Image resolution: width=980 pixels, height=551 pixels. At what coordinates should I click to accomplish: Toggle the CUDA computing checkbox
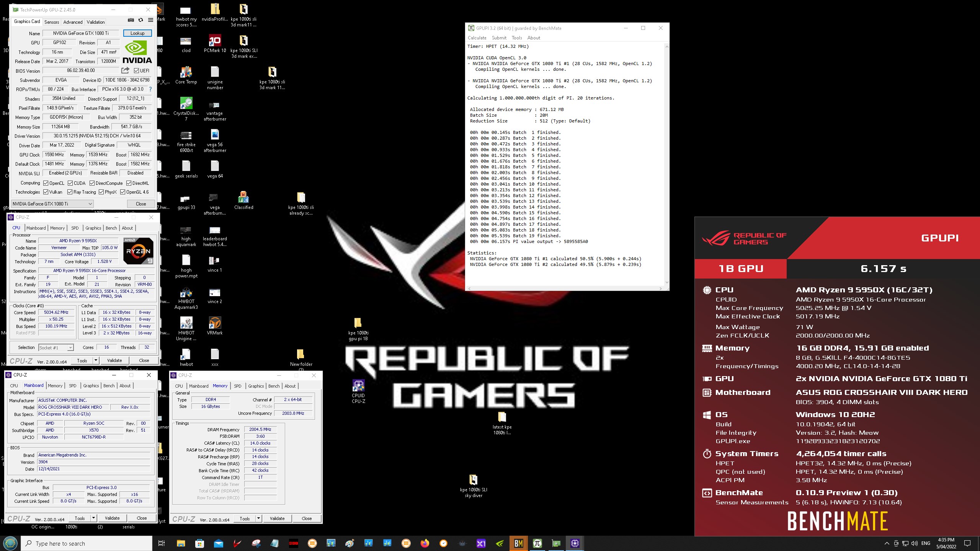click(x=70, y=183)
